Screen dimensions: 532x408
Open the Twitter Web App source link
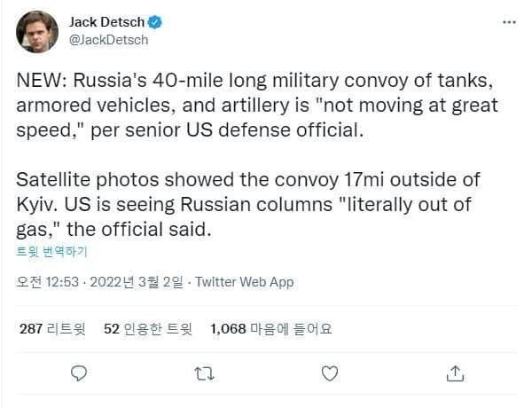tap(243, 282)
